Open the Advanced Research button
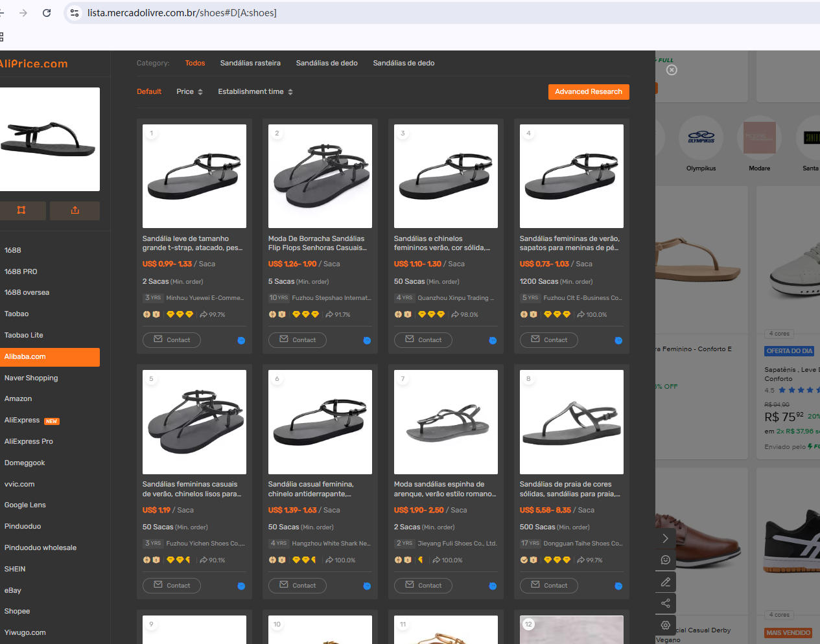The width and height of the screenshot is (820, 644). (589, 91)
